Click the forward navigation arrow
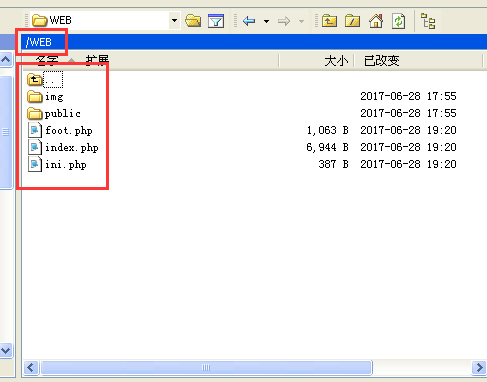Image resolution: width=487 pixels, height=382 pixels. click(284, 21)
